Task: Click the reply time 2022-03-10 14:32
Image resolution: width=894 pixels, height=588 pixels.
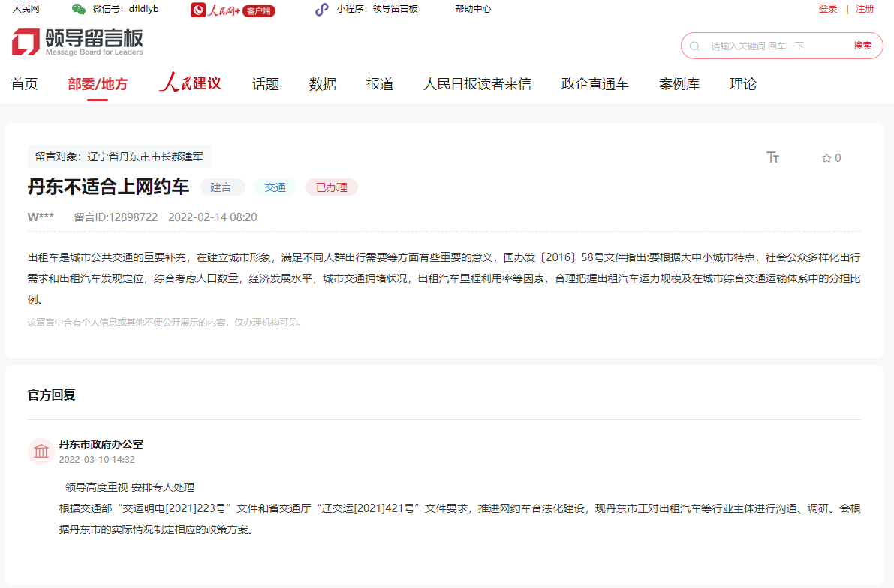Action: click(97, 459)
